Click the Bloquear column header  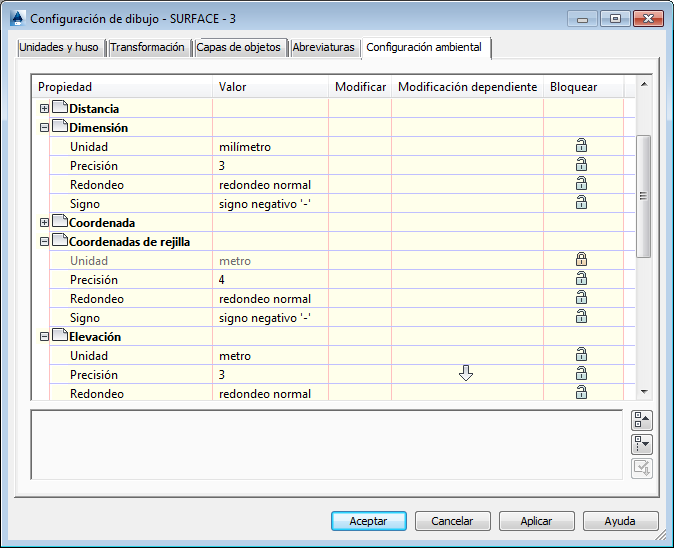tap(584, 87)
